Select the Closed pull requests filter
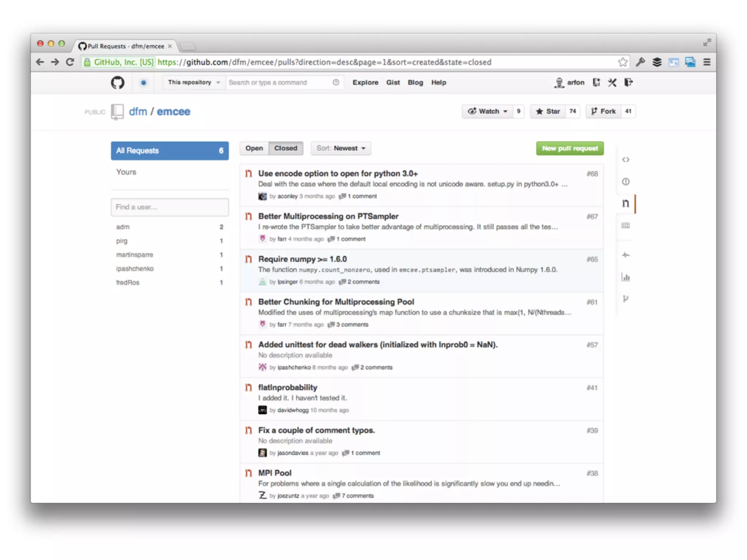Screen dimensions: 747x560 [286, 148]
